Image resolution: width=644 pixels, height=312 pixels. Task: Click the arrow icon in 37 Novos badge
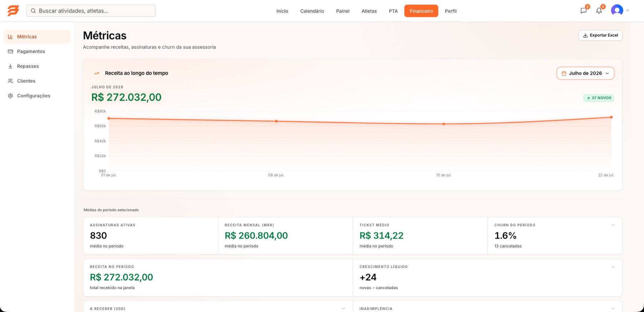point(588,98)
